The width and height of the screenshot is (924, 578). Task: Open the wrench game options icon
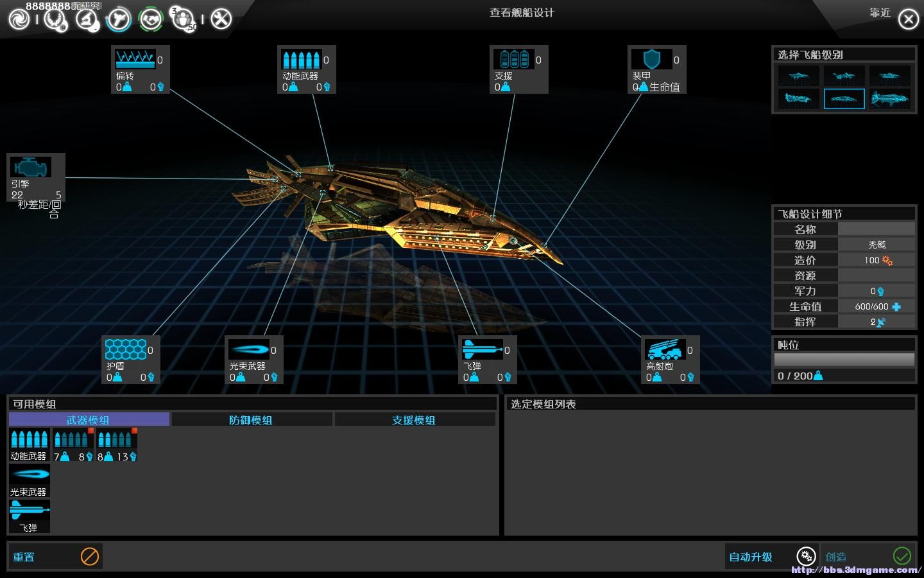(x=221, y=19)
